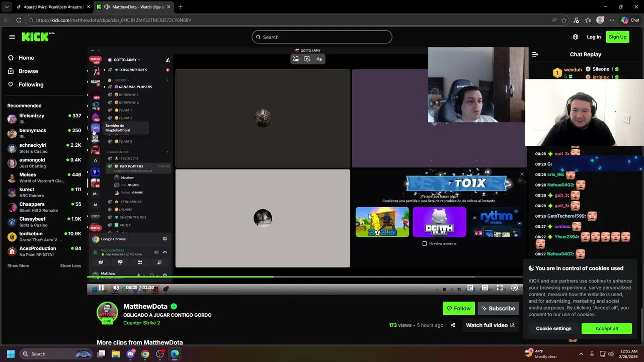Viewport: 644px width, 362px height.
Task: Open the language globe selector
Action: tap(576, 37)
